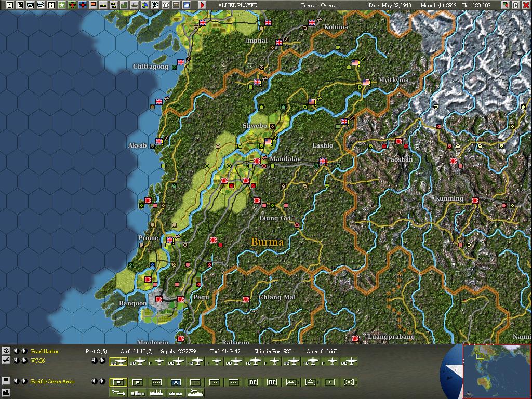Click the anchor icon beside Pearl Harbor
The width and height of the screenshot is (532, 399).
click(6, 351)
